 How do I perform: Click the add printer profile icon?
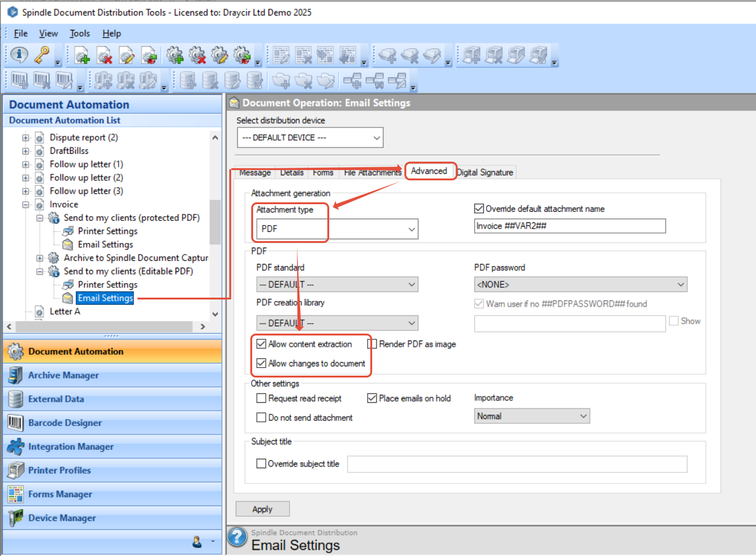472,55
